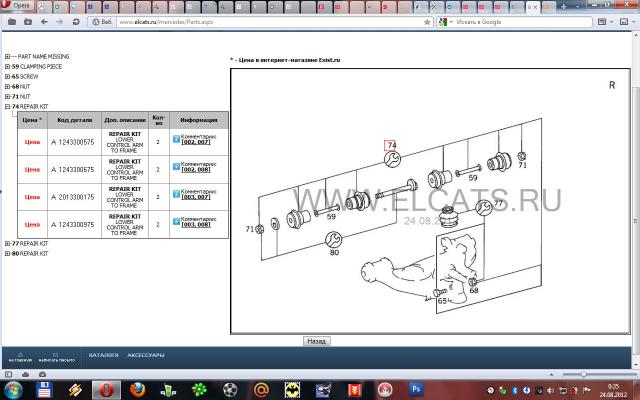Expand the 65 SCREW node
This screenshot has height=400, width=640.
[7, 76]
